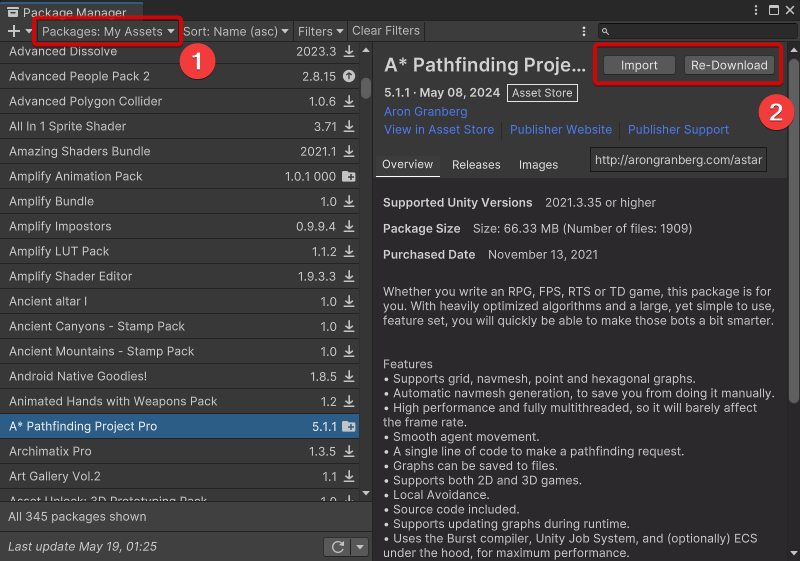This screenshot has width=800, height=561.
Task: Click download icon for Amplify LUT Pack
Action: click(349, 251)
